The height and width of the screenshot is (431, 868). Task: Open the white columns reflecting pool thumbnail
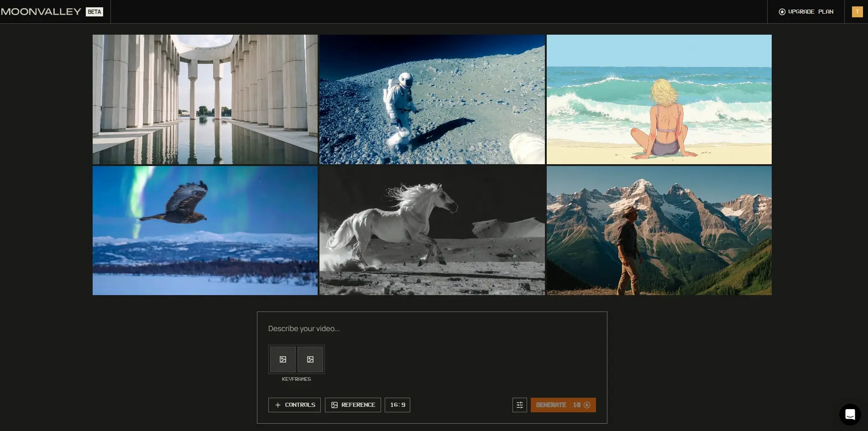click(205, 99)
